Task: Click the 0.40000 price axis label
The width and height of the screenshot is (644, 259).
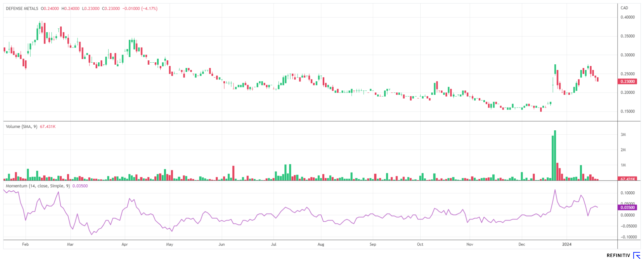Action: 628,17
